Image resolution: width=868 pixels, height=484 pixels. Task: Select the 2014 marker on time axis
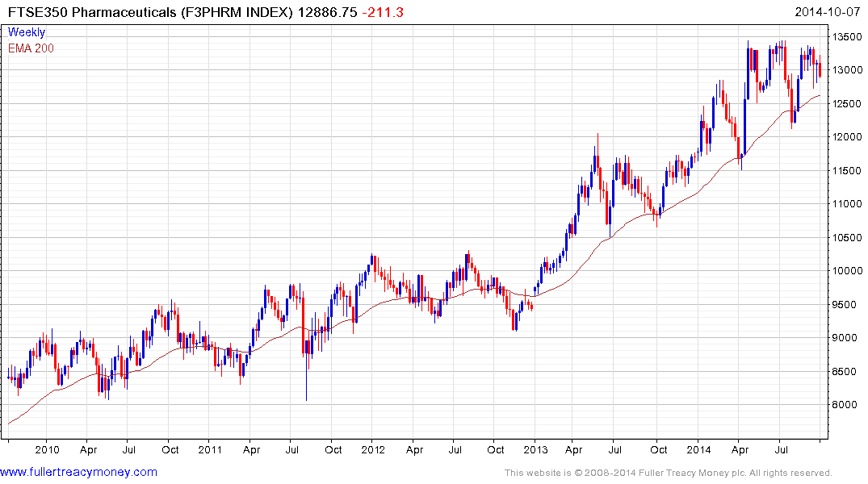698,449
